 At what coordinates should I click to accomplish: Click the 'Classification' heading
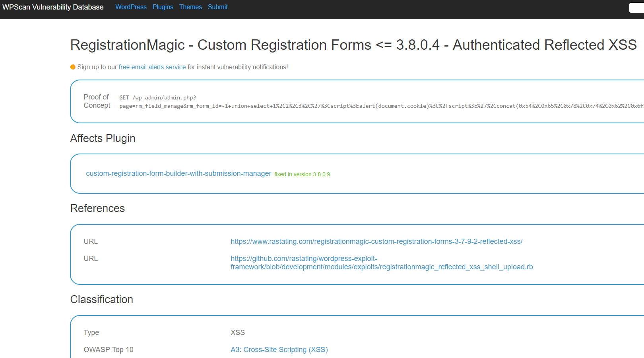[101, 299]
